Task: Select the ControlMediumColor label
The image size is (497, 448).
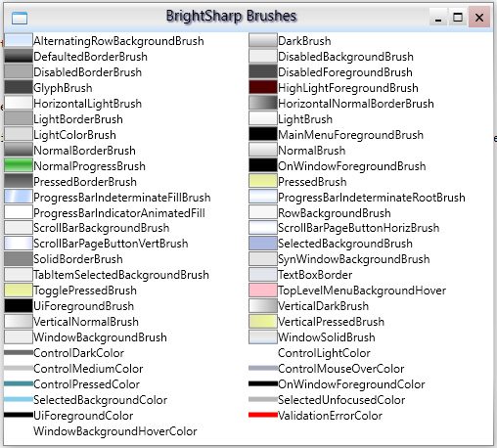Action: click(x=88, y=369)
